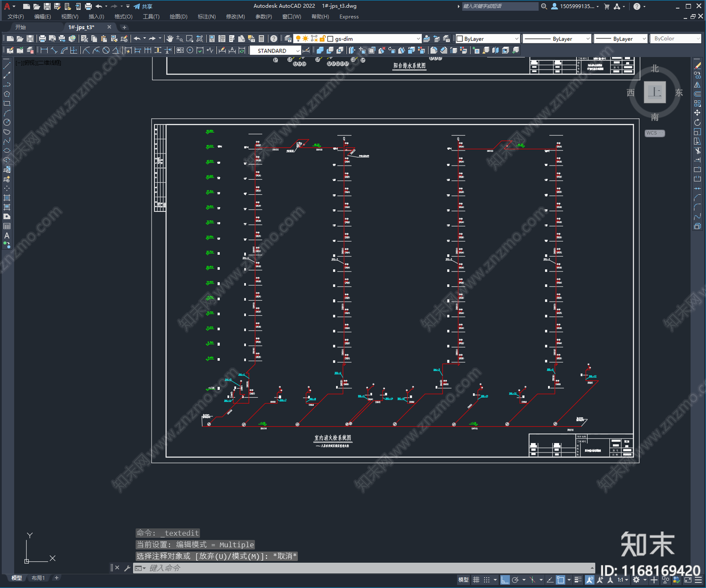Toggle snap mode dots in status bar
Screen dimensions: 706x588
pos(486,580)
